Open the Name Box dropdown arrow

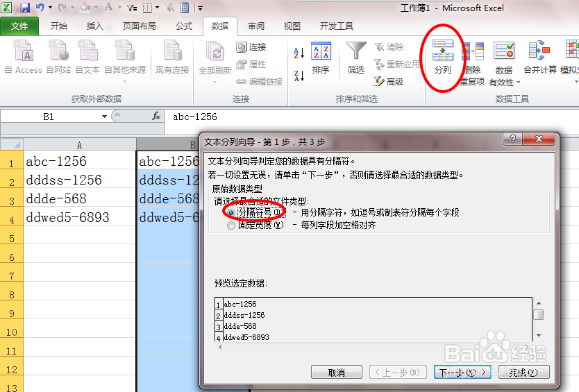[x=105, y=117]
